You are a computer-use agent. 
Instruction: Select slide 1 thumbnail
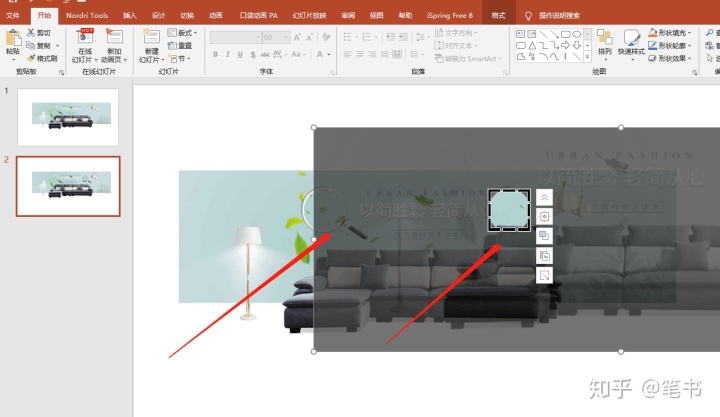[x=68, y=117]
